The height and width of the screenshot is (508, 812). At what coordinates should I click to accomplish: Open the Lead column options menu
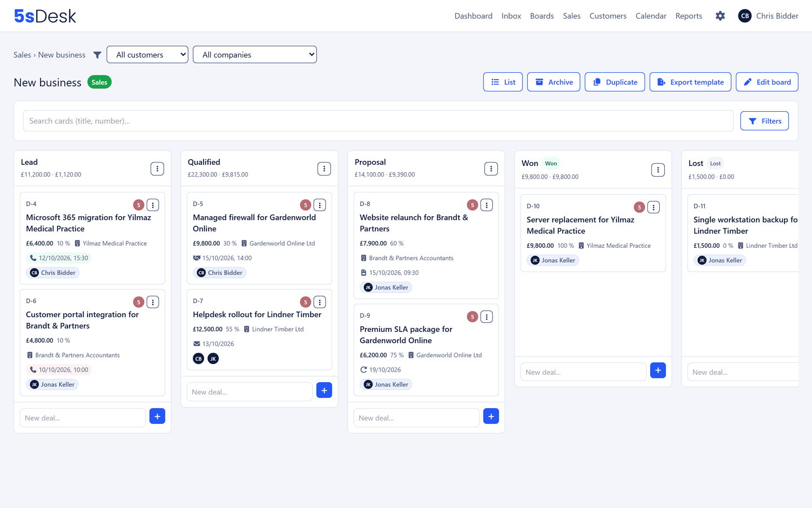157,169
